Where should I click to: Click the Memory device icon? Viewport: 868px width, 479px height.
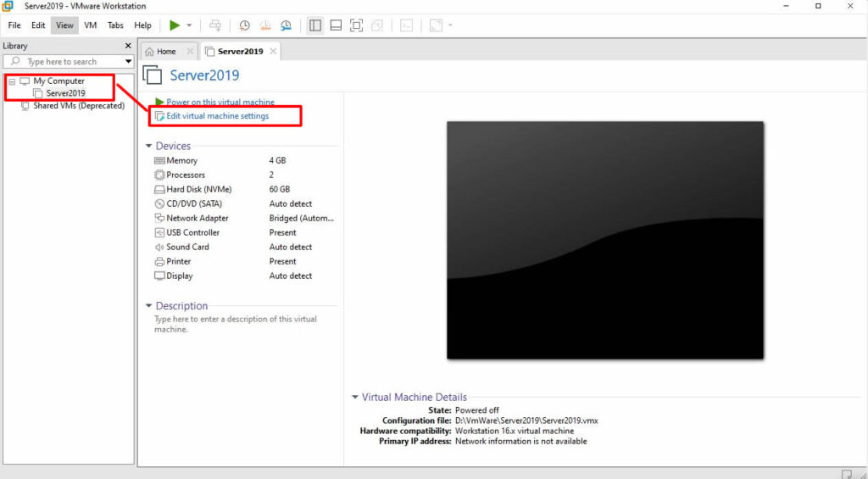click(159, 160)
